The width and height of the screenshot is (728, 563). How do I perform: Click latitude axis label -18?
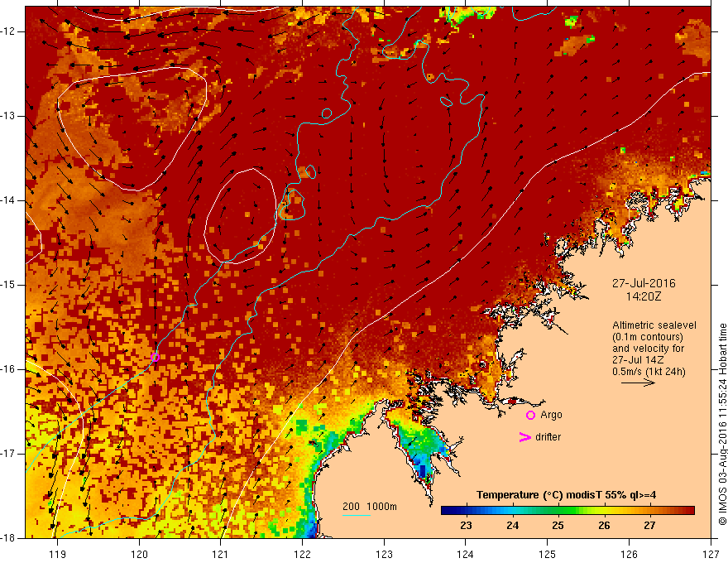pos(8,538)
